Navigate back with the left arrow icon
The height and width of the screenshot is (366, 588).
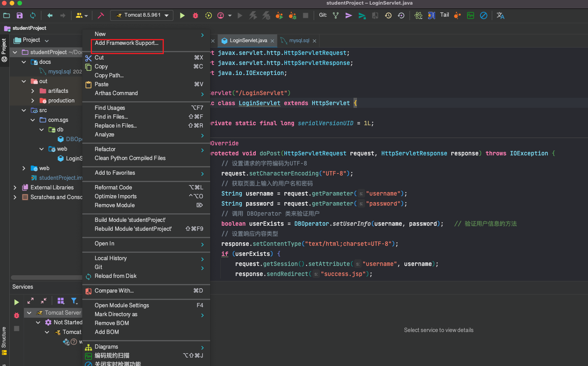pyautogui.click(x=50, y=15)
